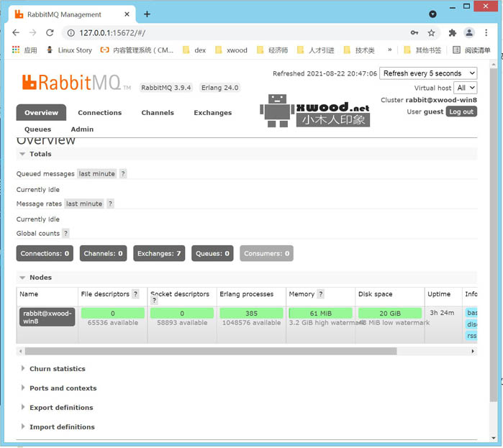Click the 61 MiB memory usage bar
The height and width of the screenshot is (448, 503).
point(320,313)
